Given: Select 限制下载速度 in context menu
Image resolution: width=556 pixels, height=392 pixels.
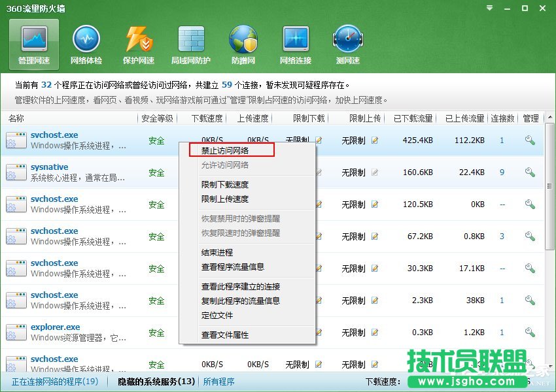Looking at the screenshot, I should (225, 184).
